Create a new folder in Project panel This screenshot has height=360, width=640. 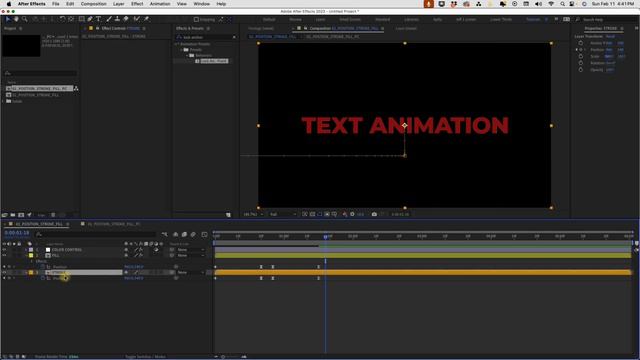13,215
